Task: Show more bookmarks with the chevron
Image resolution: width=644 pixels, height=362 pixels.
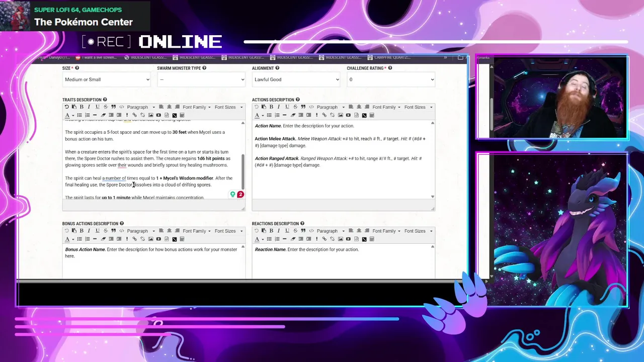Action: [x=445, y=57]
